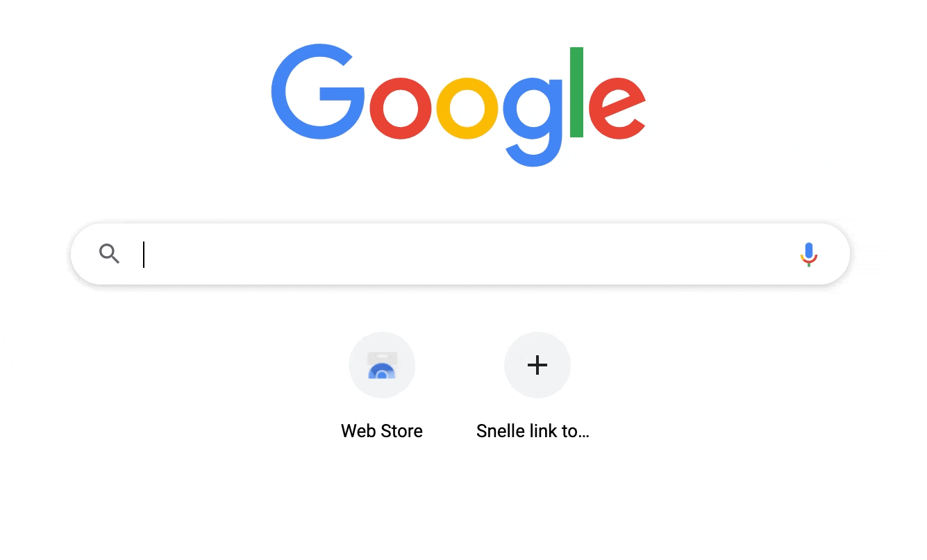
Task: Click the plus icon to add shortcut
Action: tap(537, 365)
